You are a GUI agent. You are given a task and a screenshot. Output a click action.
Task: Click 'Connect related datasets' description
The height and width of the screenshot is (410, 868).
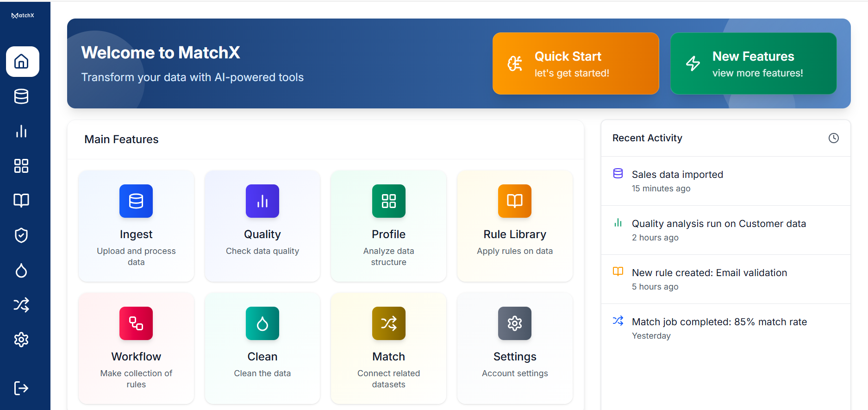point(389,379)
